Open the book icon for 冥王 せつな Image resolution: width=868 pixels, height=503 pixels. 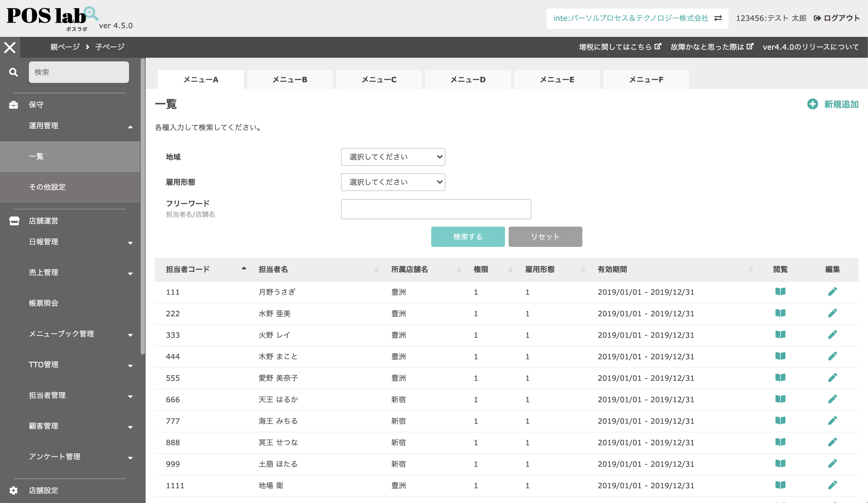point(780,442)
